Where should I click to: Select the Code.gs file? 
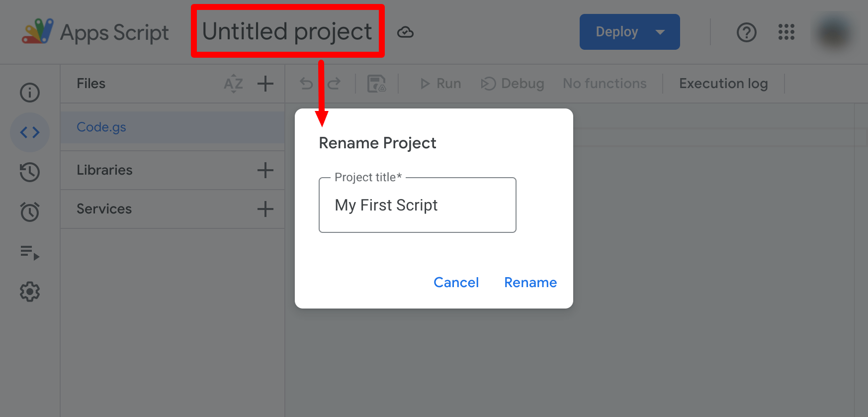click(101, 127)
